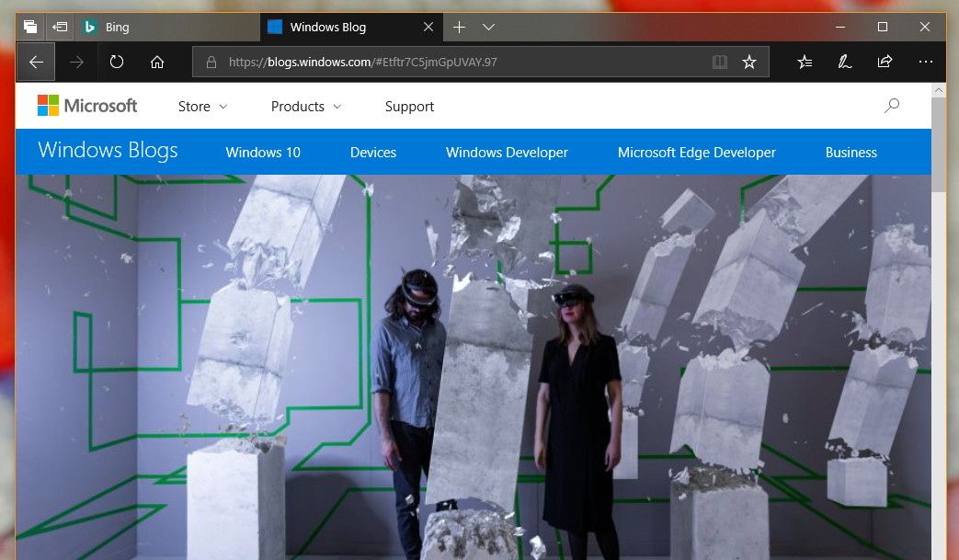Switch to the Bing tab
Viewport: 959px width, 560px height.
167,27
